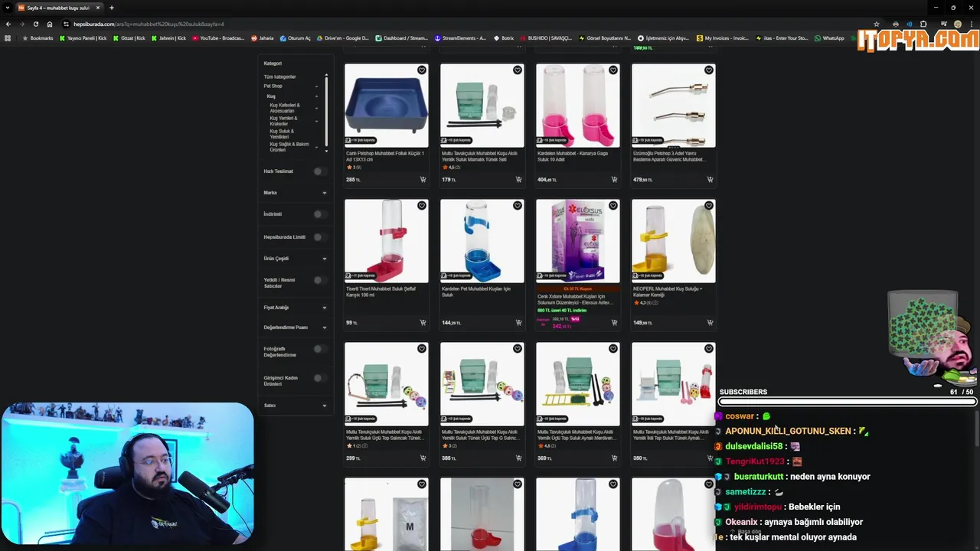Add 404 TL Kanarya Gaga Suluk to cart
Image resolution: width=980 pixels, height=551 pixels.
click(x=614, y=180)
